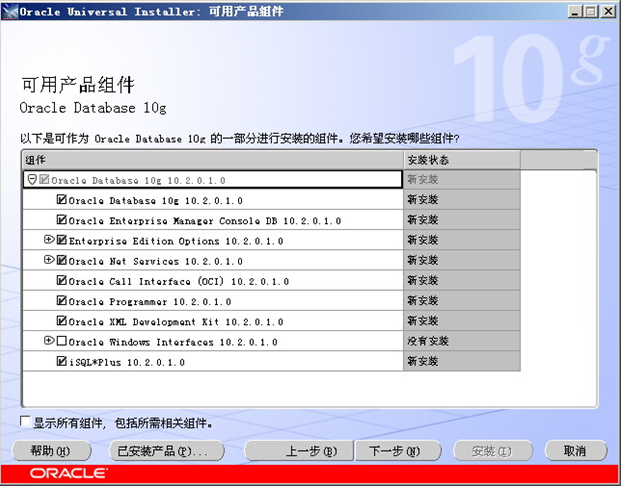Select Oracle Enterprise Manager Console DB row text
The height and width of the screenshot is (487, 622).
[205, 221]
